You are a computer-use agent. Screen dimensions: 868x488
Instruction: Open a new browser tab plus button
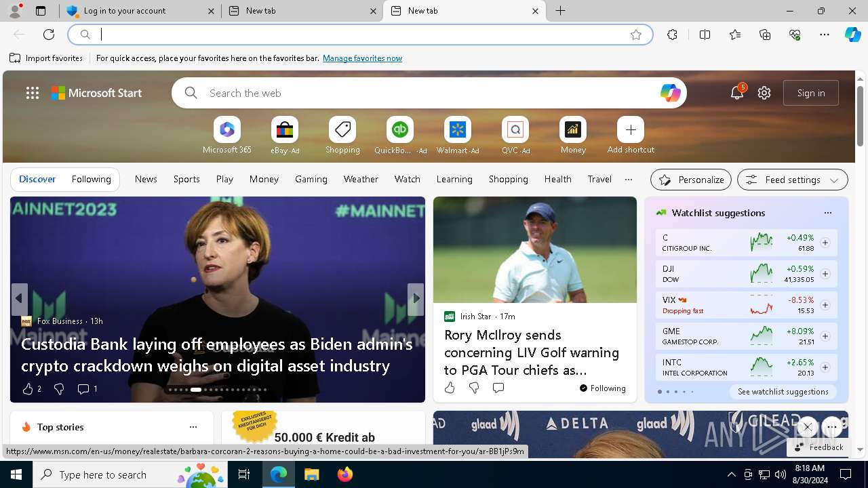[561, 11]
